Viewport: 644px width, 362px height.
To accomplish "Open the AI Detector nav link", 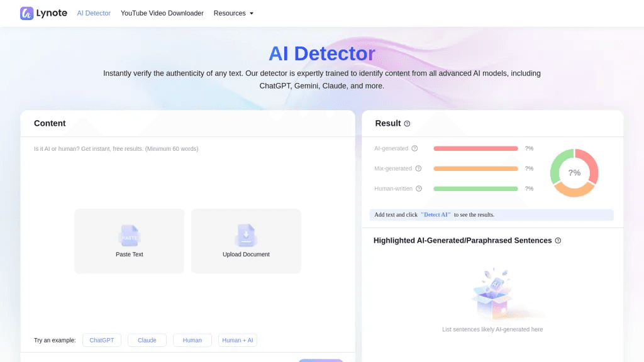I will [94, 13].
